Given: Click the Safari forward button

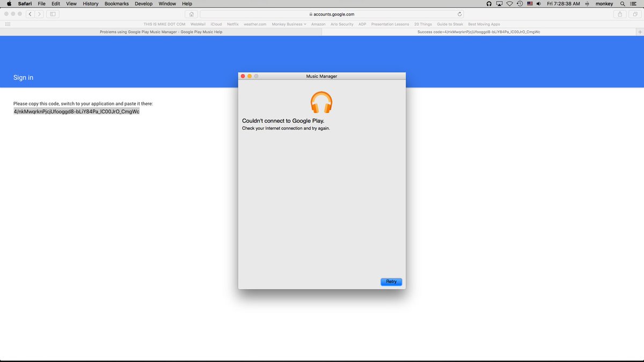Looking at the screenshot, I should coord(39,14).
